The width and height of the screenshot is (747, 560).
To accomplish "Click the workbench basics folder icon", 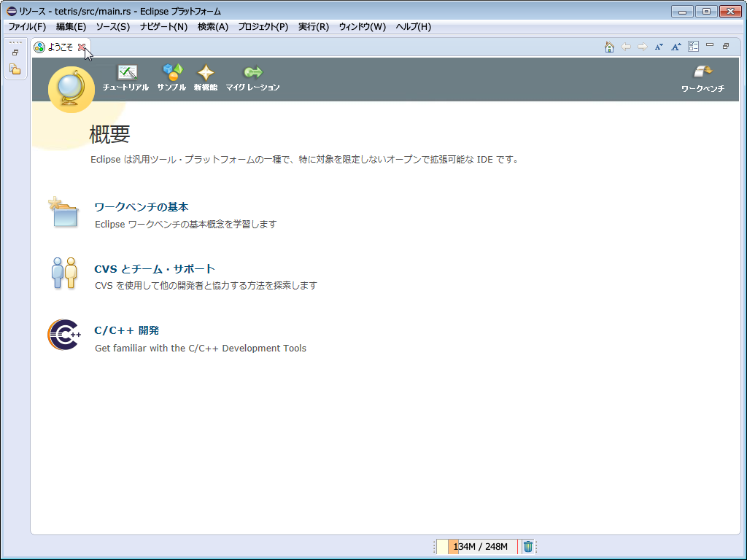I will point(63,212).
